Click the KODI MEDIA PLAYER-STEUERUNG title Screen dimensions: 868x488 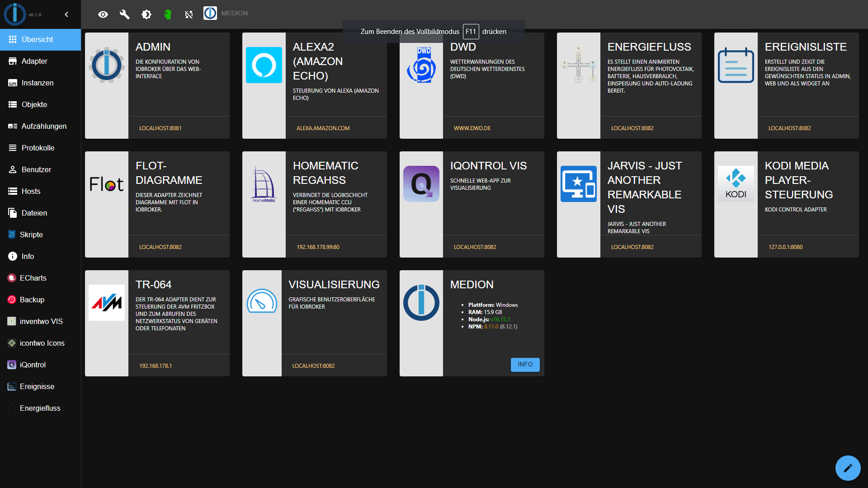[799, 180]
